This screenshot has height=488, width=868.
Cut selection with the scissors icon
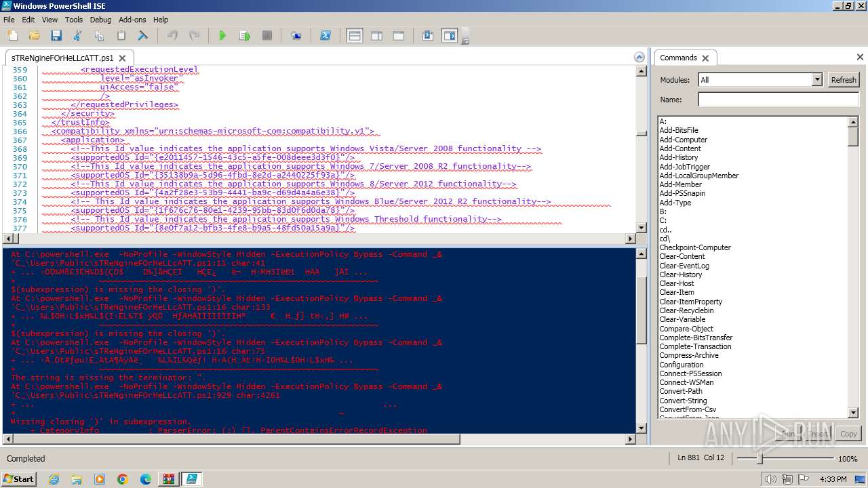pos(77,36)
